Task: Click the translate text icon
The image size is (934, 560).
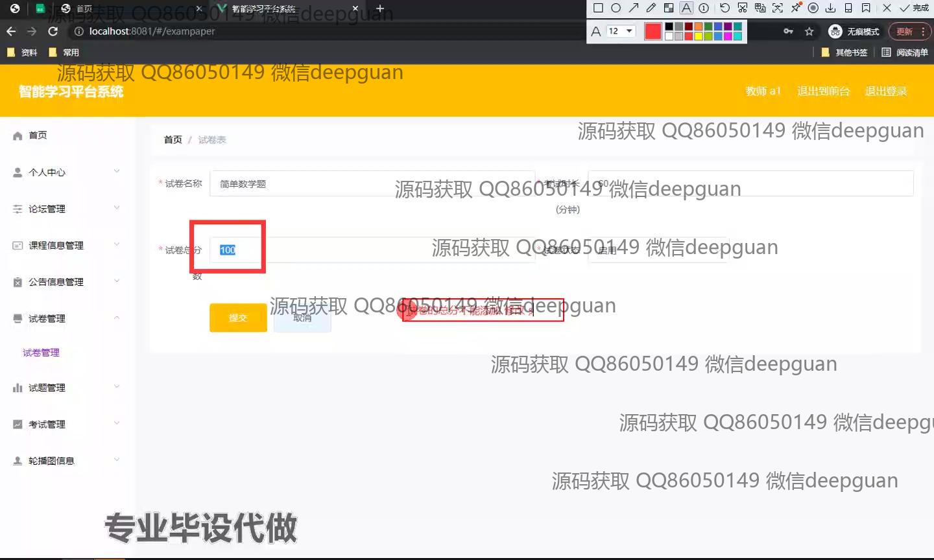Action: pos(760,8)
